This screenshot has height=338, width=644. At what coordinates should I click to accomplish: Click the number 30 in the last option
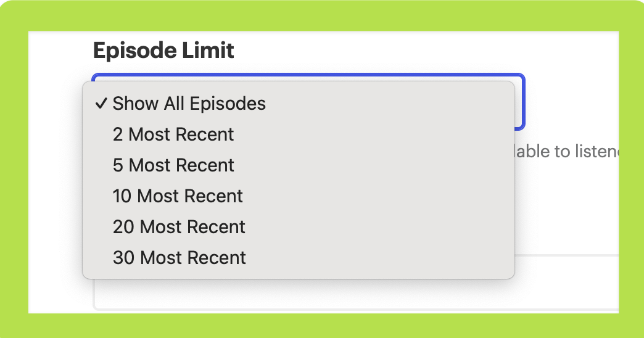(123, 258)
